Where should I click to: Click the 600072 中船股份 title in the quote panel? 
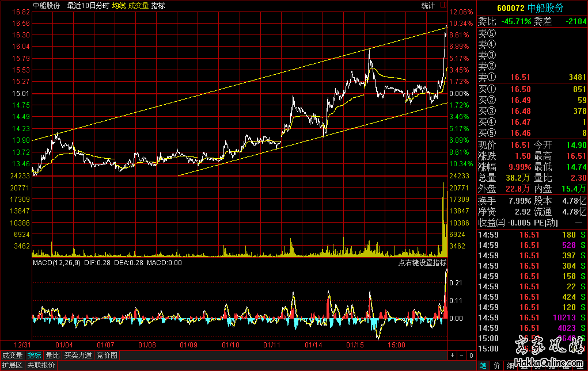click(530, 8)
